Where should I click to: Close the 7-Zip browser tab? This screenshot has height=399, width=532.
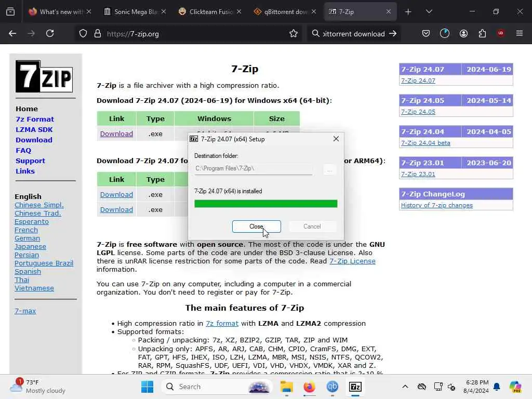pos(389,12)
